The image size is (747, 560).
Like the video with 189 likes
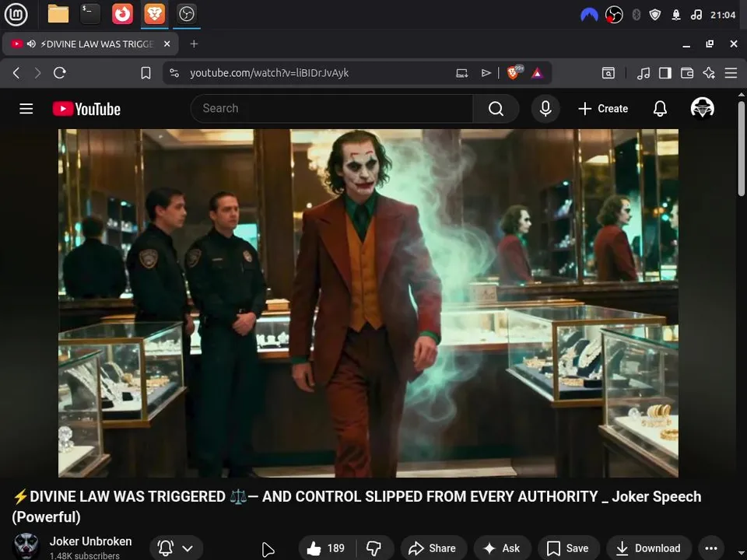coord(327,548)
